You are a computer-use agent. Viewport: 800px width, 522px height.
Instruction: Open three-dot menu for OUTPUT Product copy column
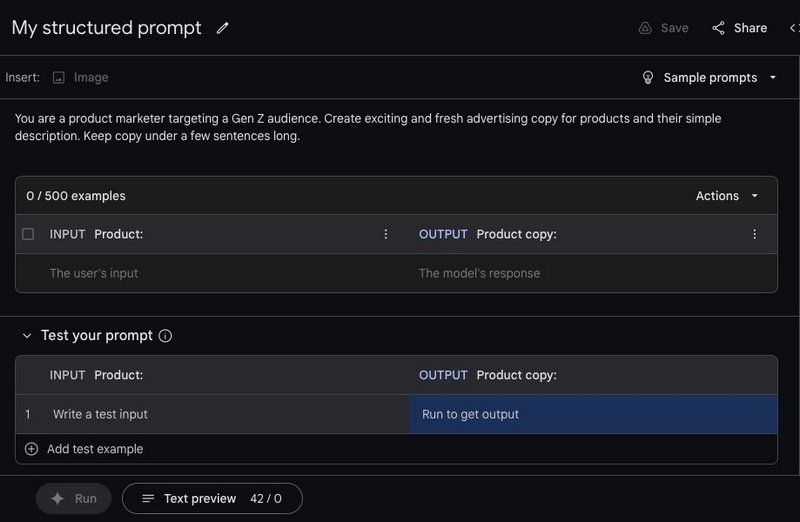[754, 234]
